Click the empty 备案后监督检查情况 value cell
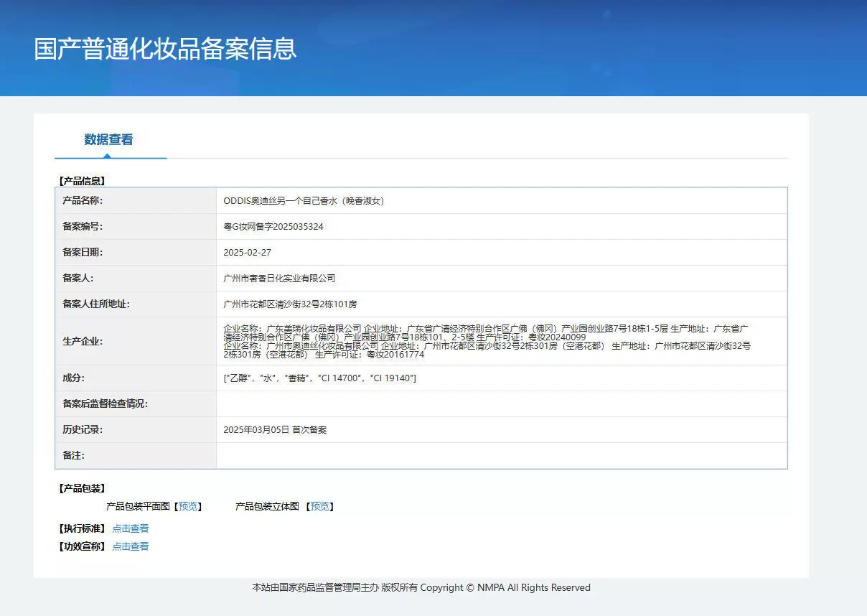867x616 pixels. pos(501,404)
